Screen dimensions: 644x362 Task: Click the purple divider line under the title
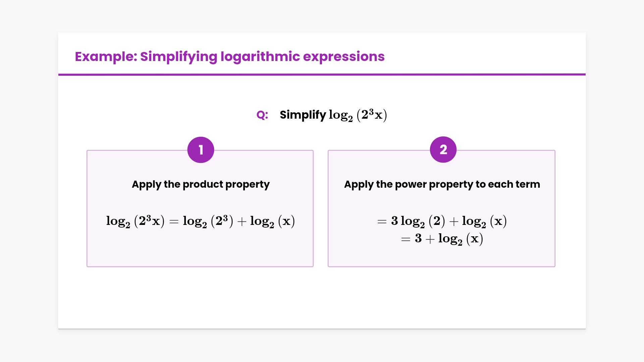pyautogui.click(x=322, y=74)
